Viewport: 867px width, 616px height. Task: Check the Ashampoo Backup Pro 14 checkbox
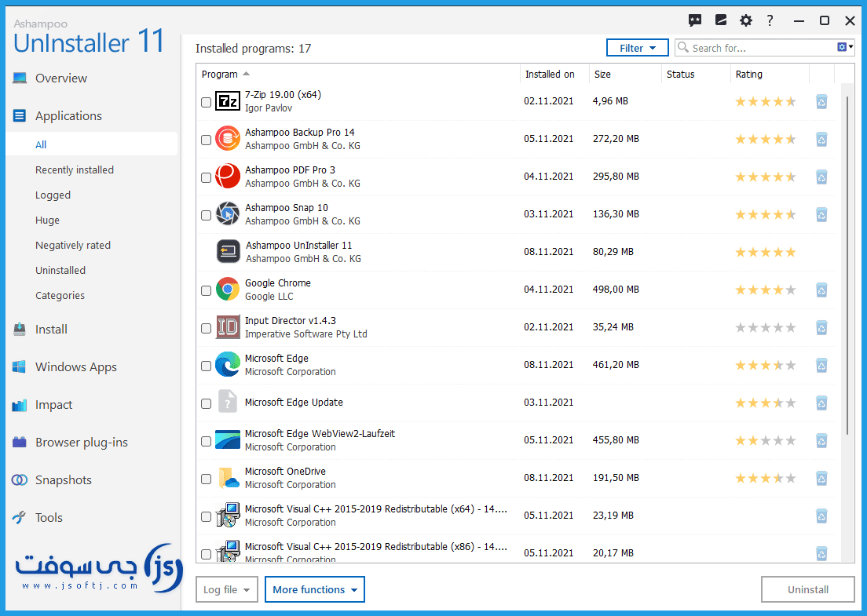[207, 140]
